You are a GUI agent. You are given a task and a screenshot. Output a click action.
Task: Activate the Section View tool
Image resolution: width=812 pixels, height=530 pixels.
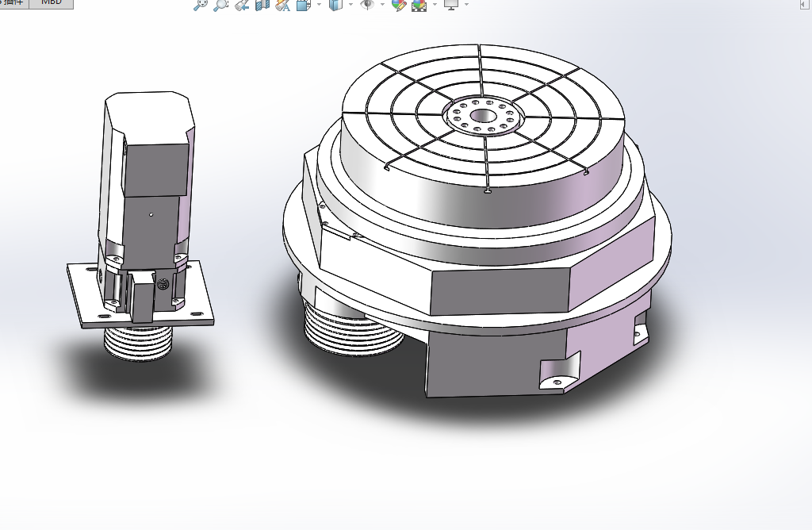[262, 6]
